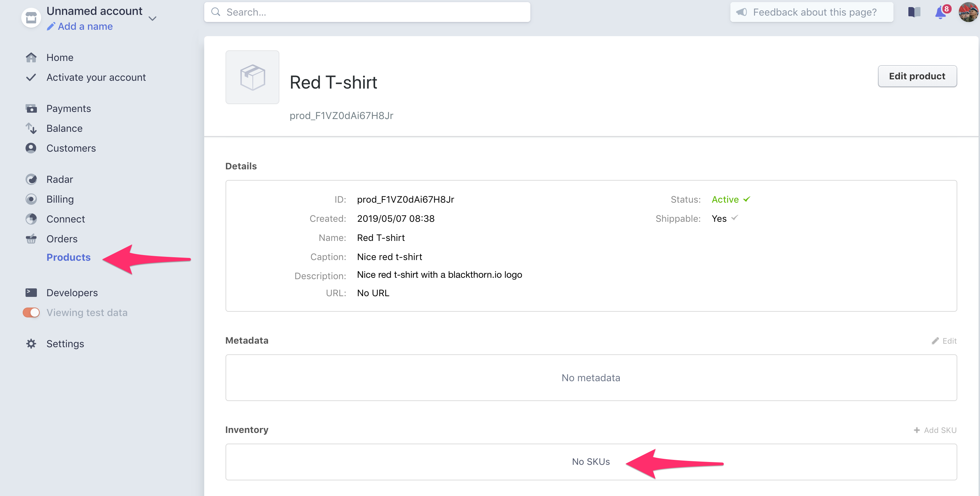Click the Red T-shirt page heading
The width and height of the screenshot is (980, 496).
333,83
